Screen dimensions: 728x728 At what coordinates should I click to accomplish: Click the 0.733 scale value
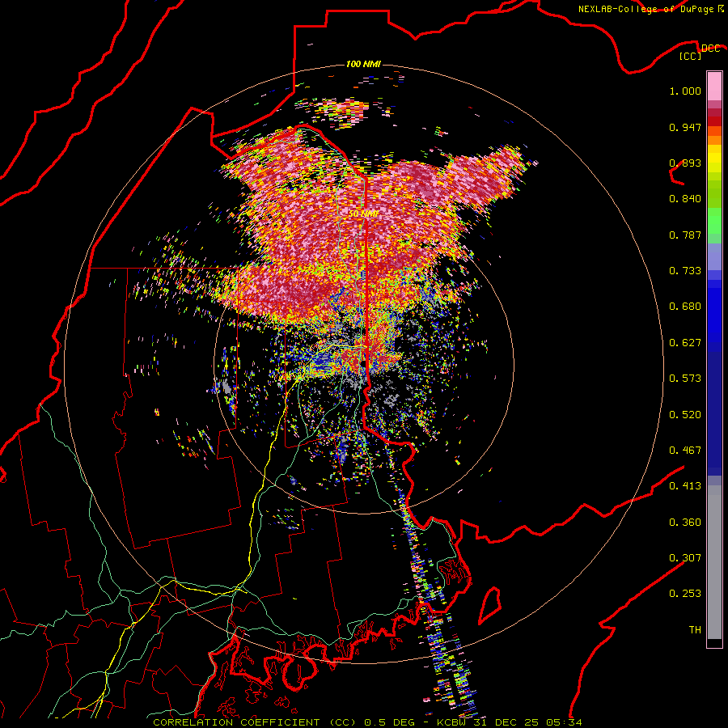(685, 271)
